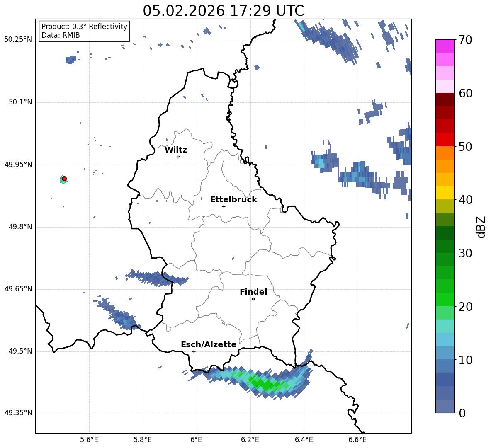Click the 10 tick on the colorbar
491x448 pixels.
coord(465,360)
